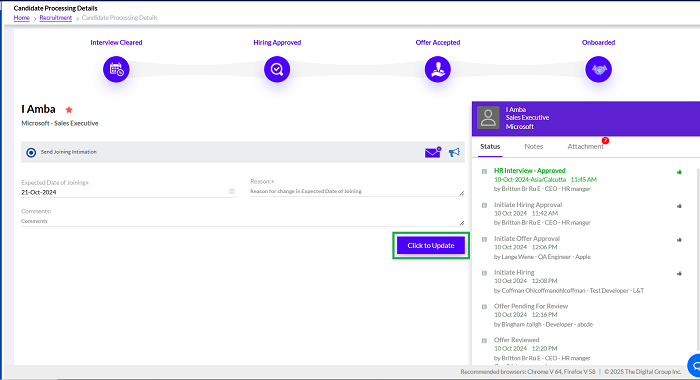Click by Lange Wene - QA Engineer - Apple text
Image resolution: width=700 pixels, height=380 pixels.
542,257
